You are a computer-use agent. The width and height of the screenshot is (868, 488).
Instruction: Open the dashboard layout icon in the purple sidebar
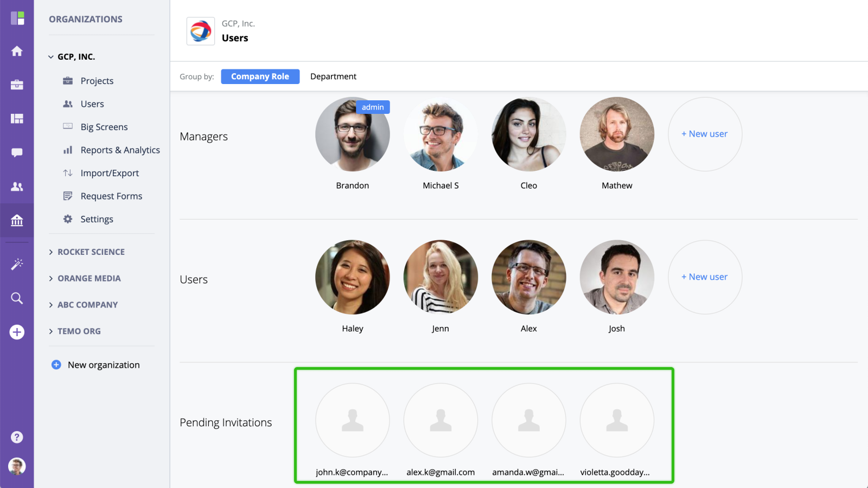(x=17, y=118)
